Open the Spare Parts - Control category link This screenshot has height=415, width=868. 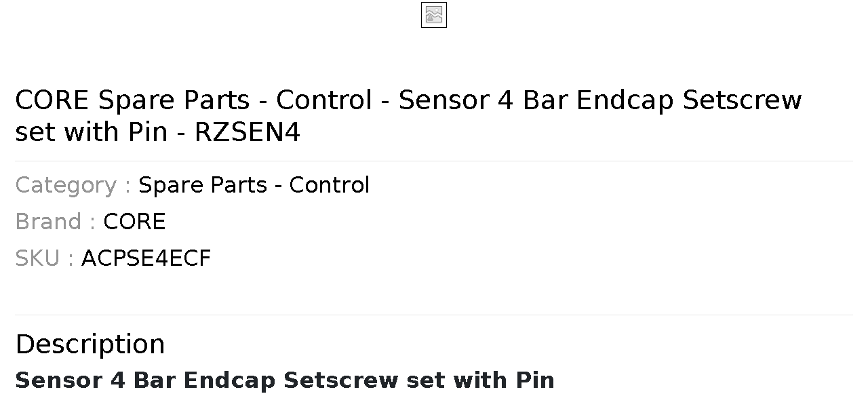(254, 185)
